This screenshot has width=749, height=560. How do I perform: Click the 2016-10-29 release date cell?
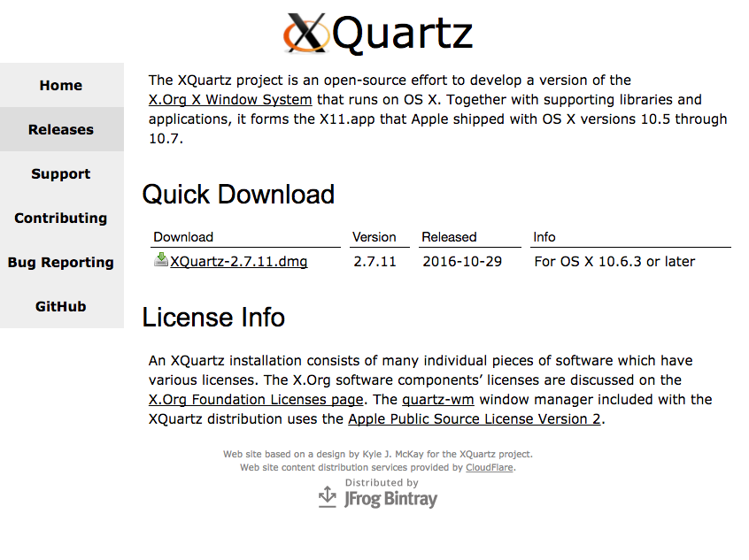tap(462, 262)
